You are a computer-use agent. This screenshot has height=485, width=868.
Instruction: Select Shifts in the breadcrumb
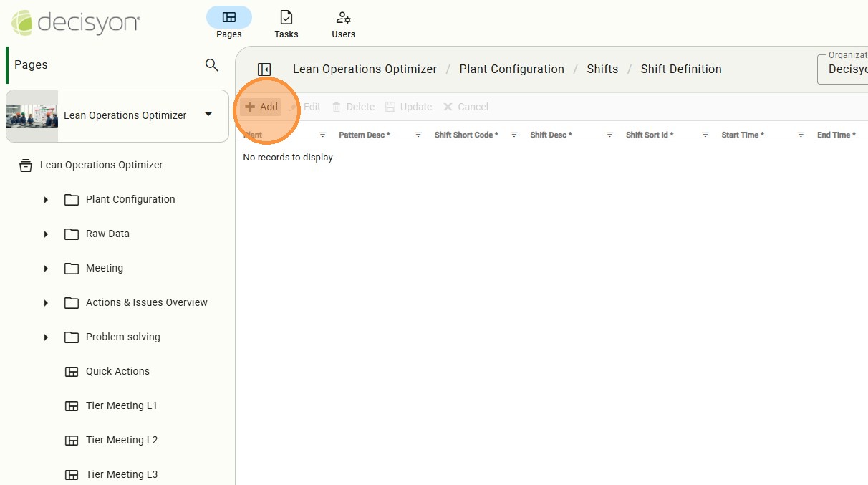coord(602,69)
